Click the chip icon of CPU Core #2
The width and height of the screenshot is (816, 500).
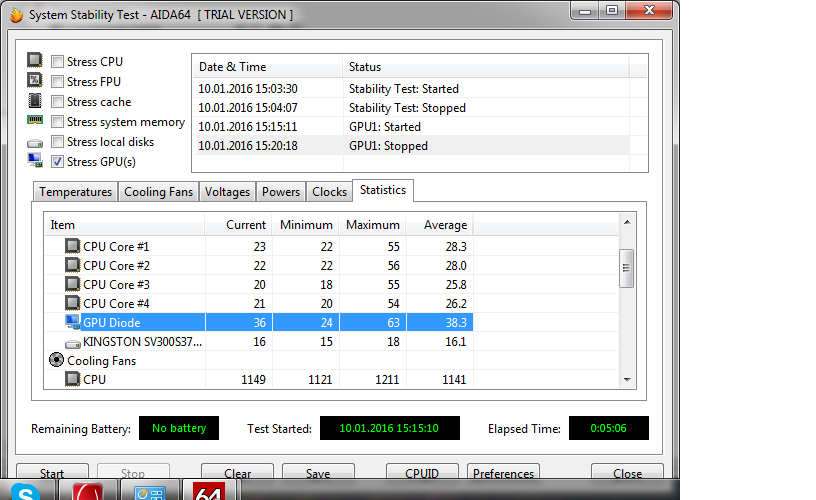point(72,265)
